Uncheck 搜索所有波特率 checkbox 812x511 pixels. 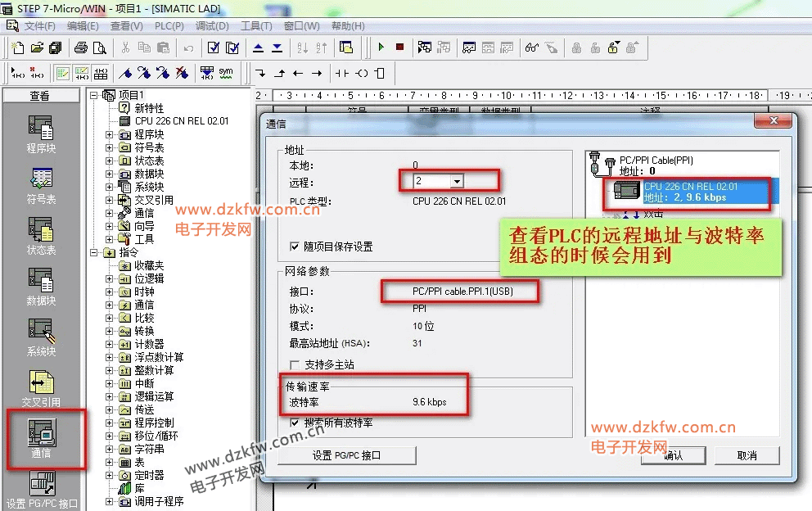tap(295, 423)
